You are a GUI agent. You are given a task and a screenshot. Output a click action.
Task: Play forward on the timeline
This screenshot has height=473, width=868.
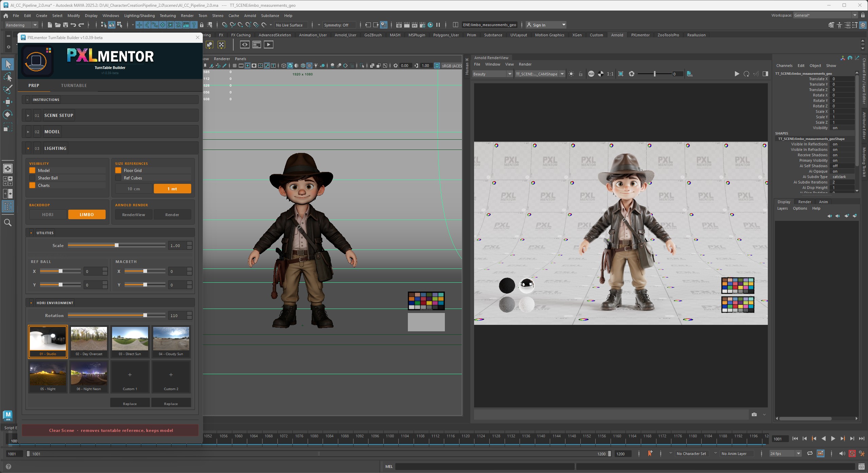click(833, 439)
